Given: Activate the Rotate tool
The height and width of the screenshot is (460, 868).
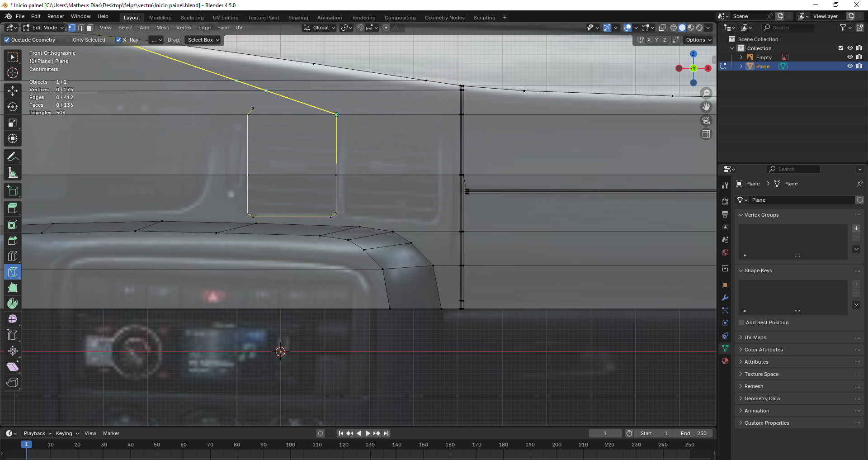Looking at the screenshot, I should (x=13, y=107).
